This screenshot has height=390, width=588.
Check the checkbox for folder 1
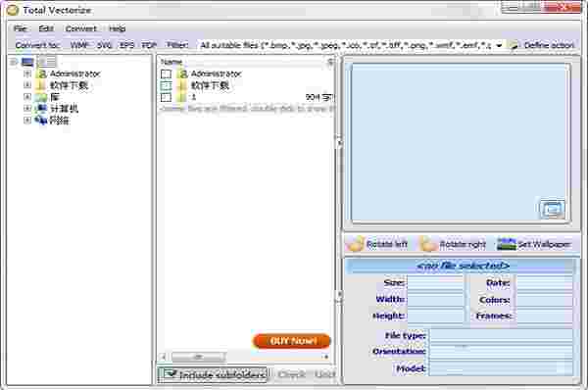coord(166,97)
